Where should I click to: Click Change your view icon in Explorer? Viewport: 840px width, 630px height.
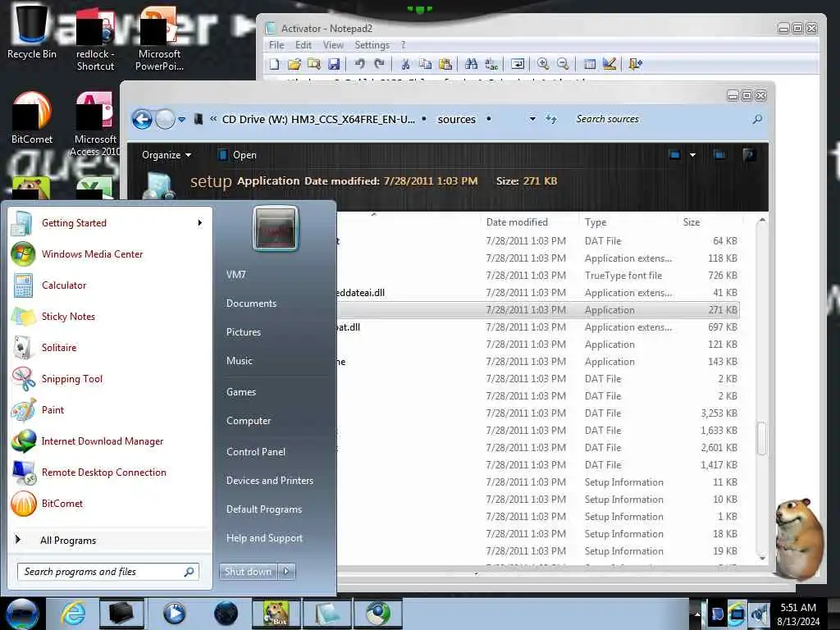[675, 155]
